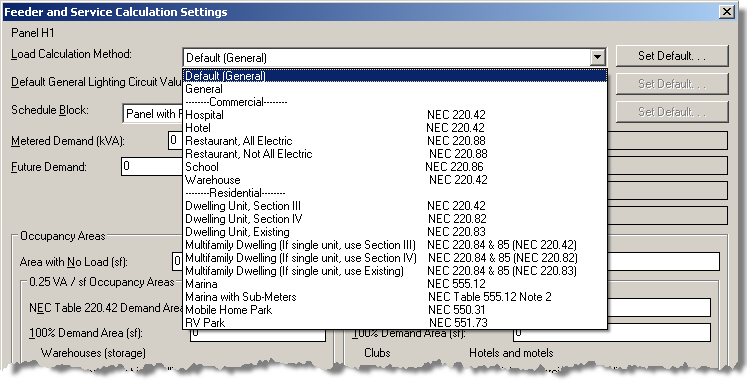The height and width of the screenshot is (381, 747).
Task: Pick RV Park NEC 551.73 option
Action: [395, 323]
